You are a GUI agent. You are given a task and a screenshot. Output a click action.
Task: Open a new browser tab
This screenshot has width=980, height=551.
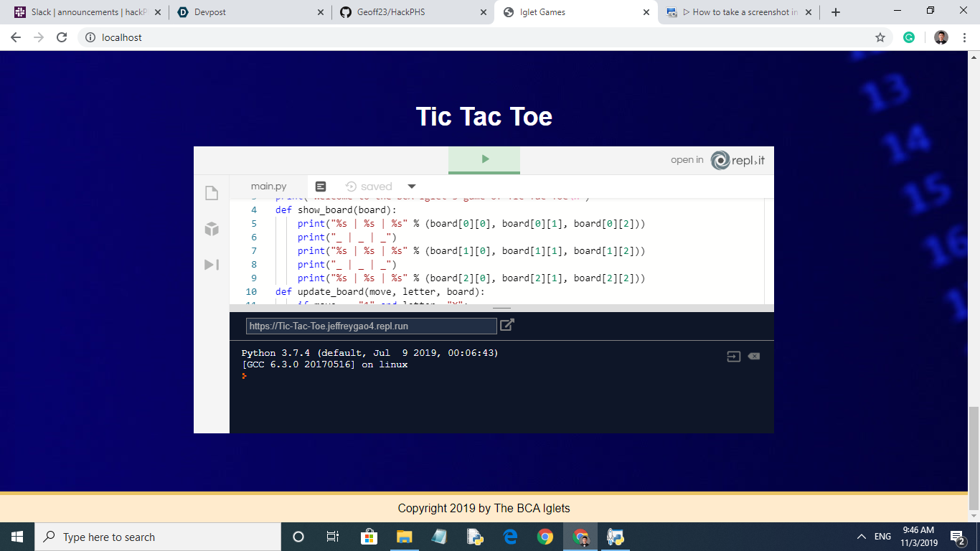point(836,12)
